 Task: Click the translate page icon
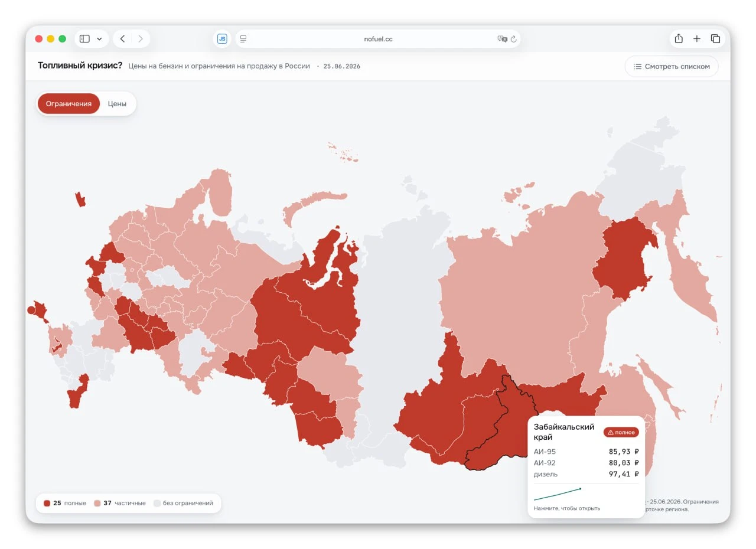(x=502, y=39)
